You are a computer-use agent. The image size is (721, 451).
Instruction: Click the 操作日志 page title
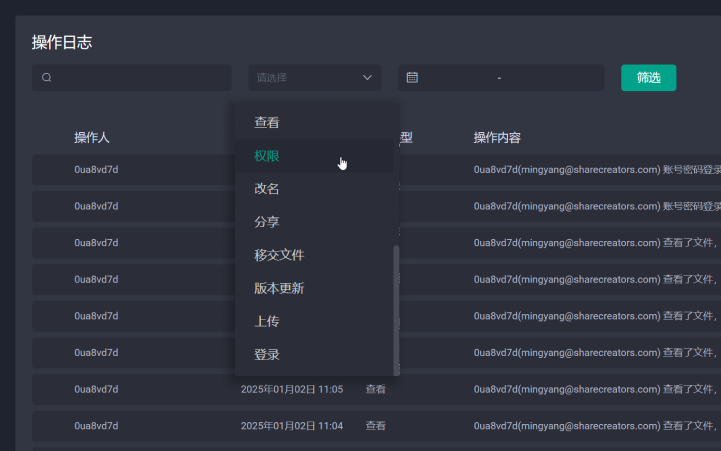point(62,42)
